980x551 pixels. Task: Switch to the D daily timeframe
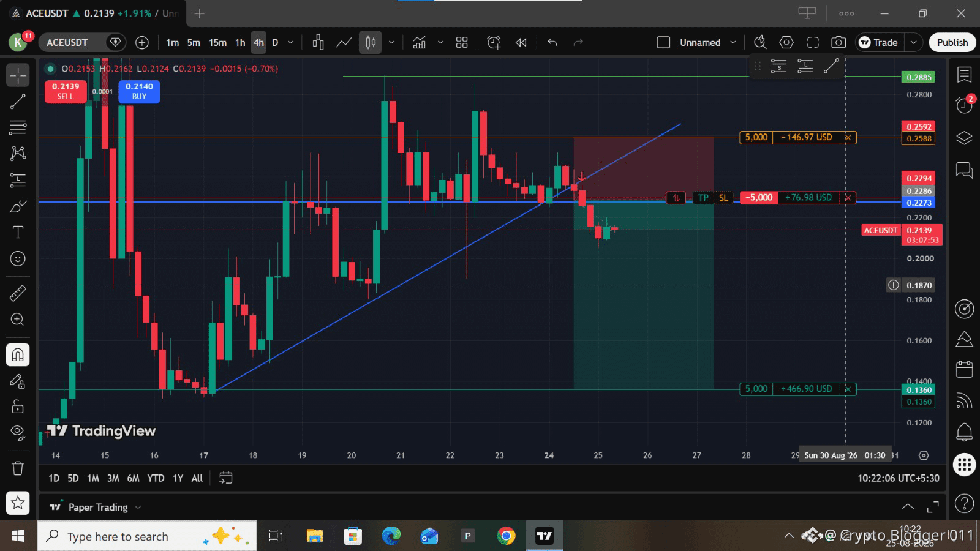tap(275, 42)
